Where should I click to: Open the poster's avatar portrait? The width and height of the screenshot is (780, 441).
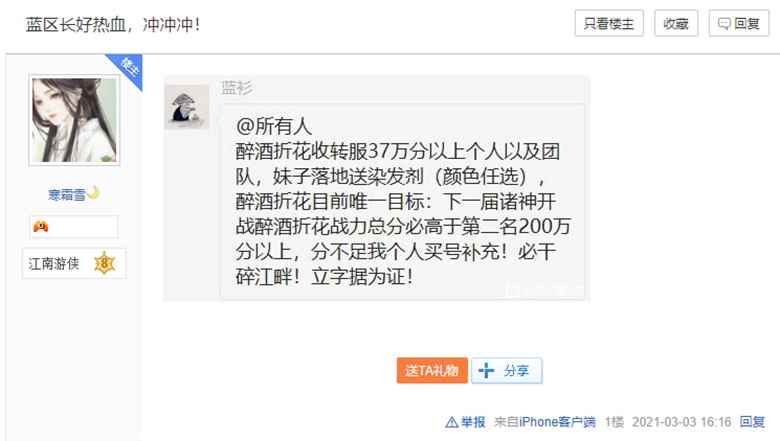point(74,120)
